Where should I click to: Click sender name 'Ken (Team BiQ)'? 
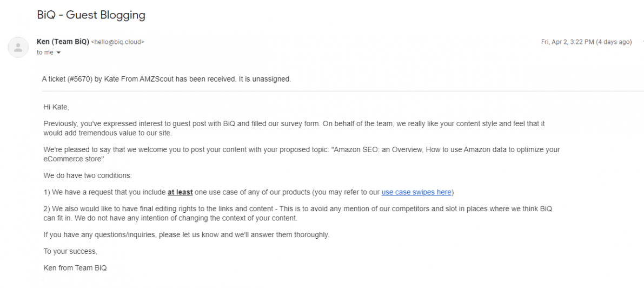coord(63,42)
